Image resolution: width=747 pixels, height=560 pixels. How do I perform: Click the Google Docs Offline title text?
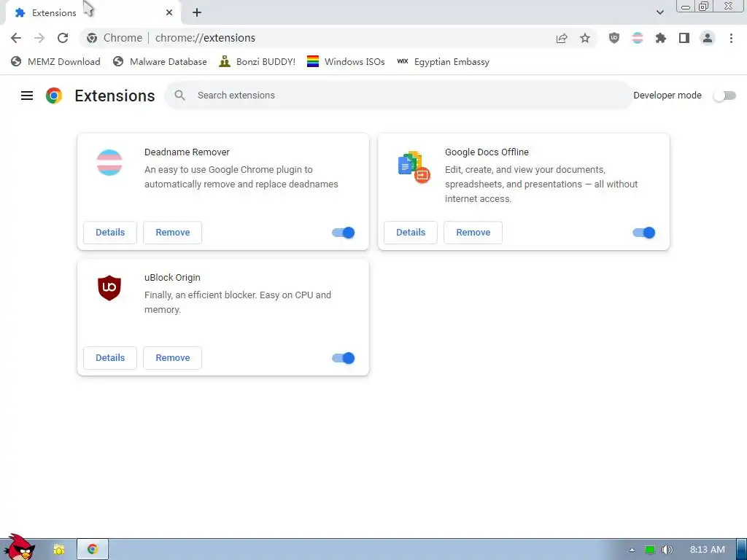tap(487, 152)
